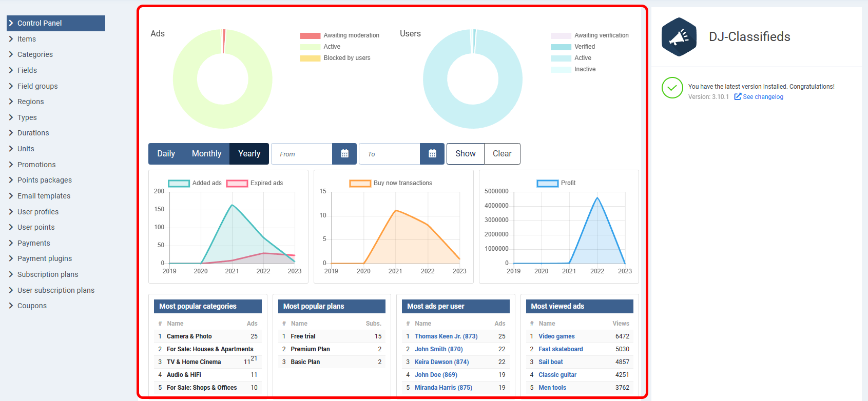Viewport: 868px width, 401px height.
Task: Open User subscription plans sidebar item
Action: click(56, 290)
